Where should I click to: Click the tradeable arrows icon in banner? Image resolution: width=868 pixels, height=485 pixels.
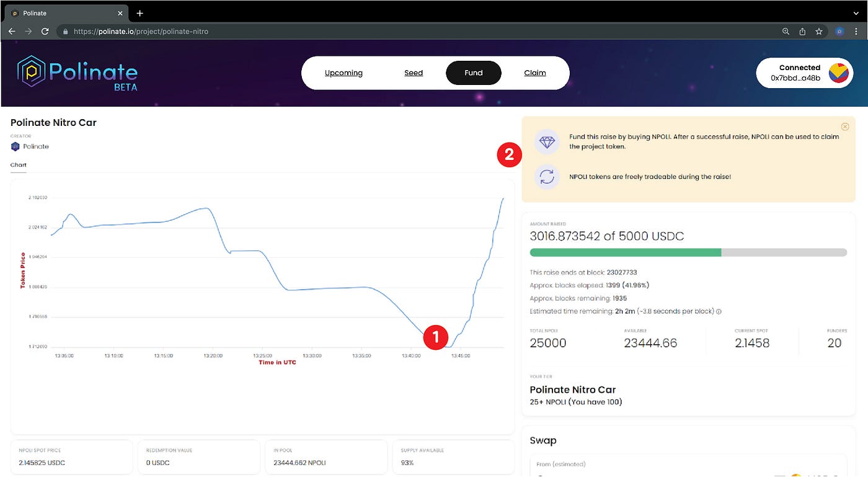547,177
